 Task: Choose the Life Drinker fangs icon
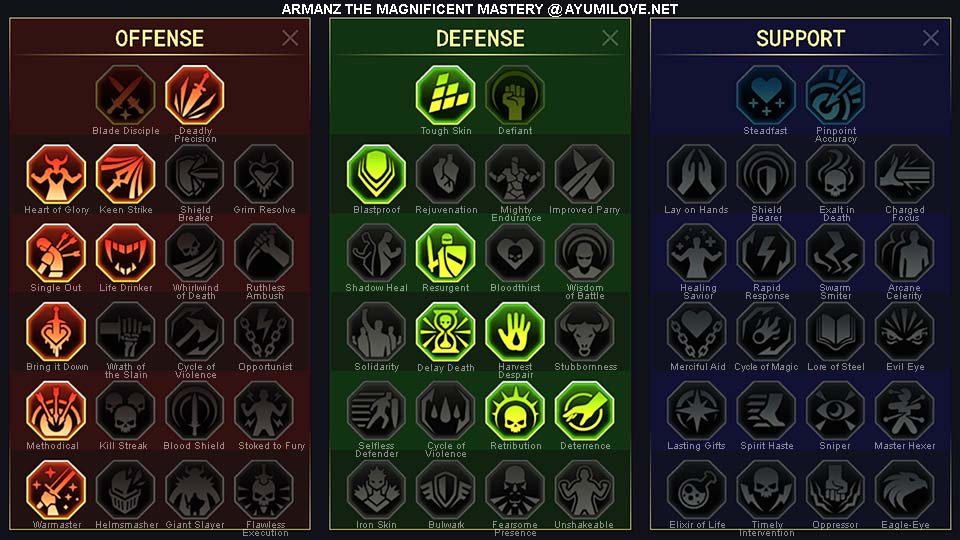tap(126, 253)
